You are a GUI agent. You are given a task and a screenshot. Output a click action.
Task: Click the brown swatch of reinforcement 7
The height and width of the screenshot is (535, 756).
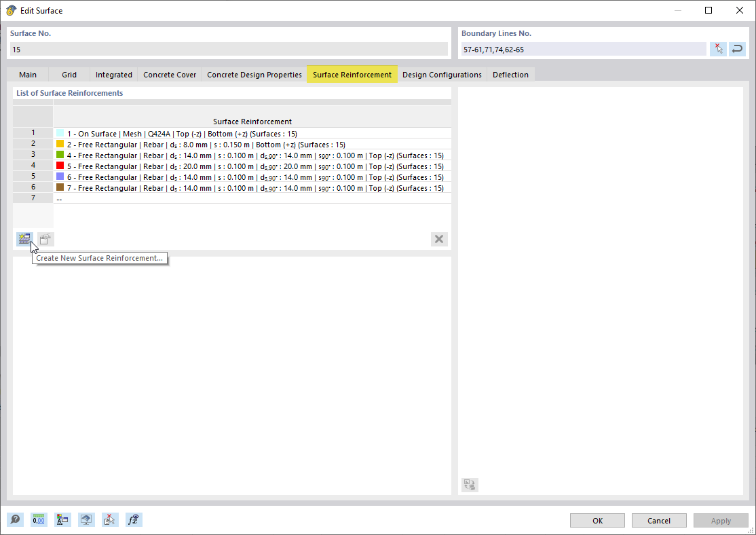coord(60,187)
